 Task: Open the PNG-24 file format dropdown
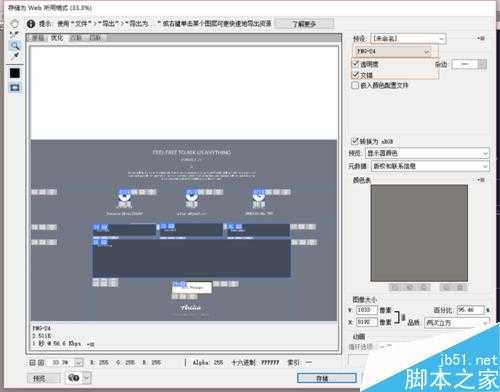tap(394, 51)
